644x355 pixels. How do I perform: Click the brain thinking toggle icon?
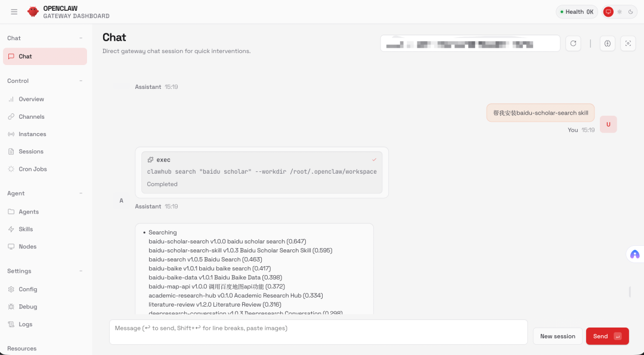[608, 44]
